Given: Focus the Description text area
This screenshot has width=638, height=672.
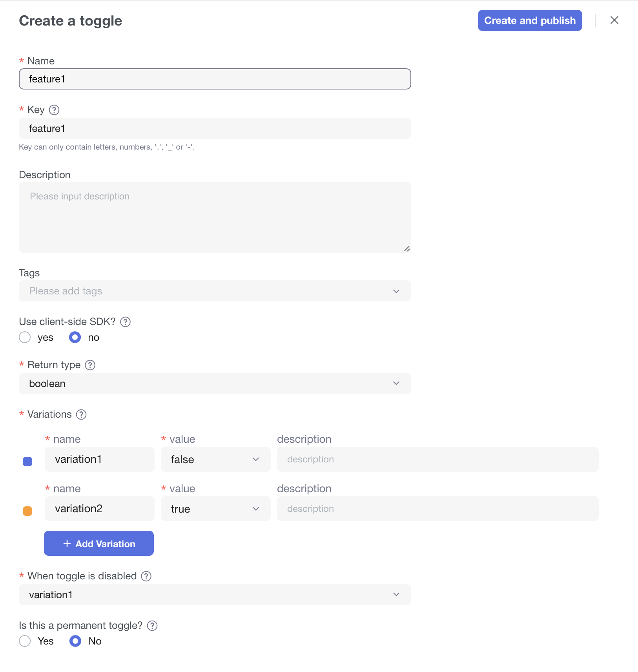Looking at the screenshot, I should (x=215, y=217).
